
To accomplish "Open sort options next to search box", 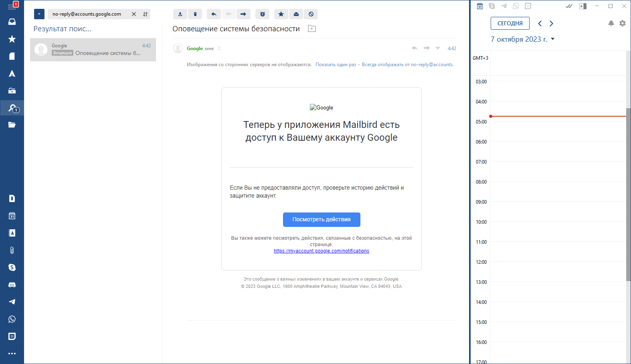I will (146, 14).
